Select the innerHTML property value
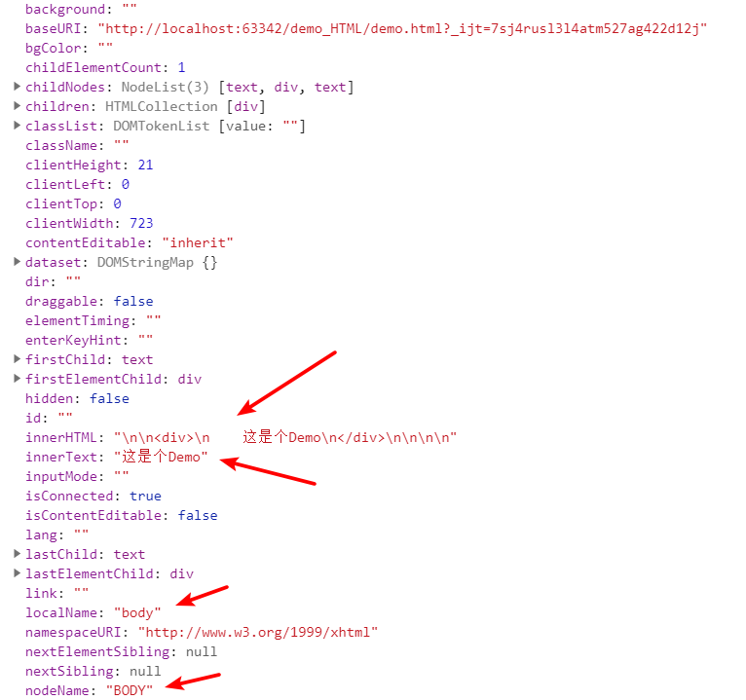The image size is (746, 700). coord(285,437)
